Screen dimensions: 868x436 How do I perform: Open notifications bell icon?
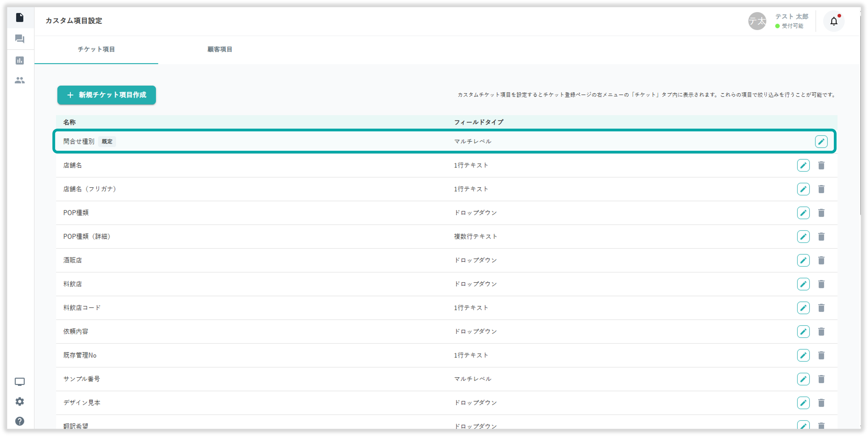coord(834,21)
